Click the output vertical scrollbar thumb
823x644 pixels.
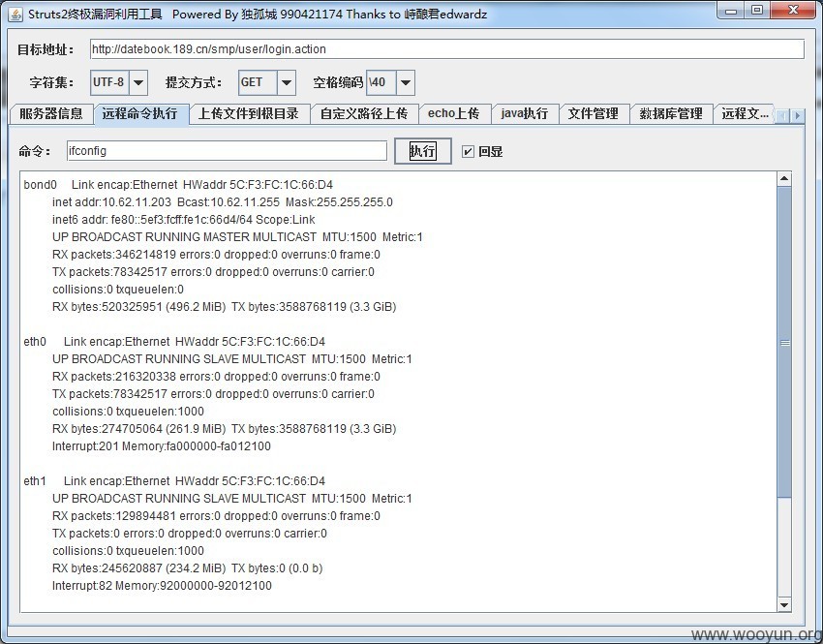click(x=784, y=342)
